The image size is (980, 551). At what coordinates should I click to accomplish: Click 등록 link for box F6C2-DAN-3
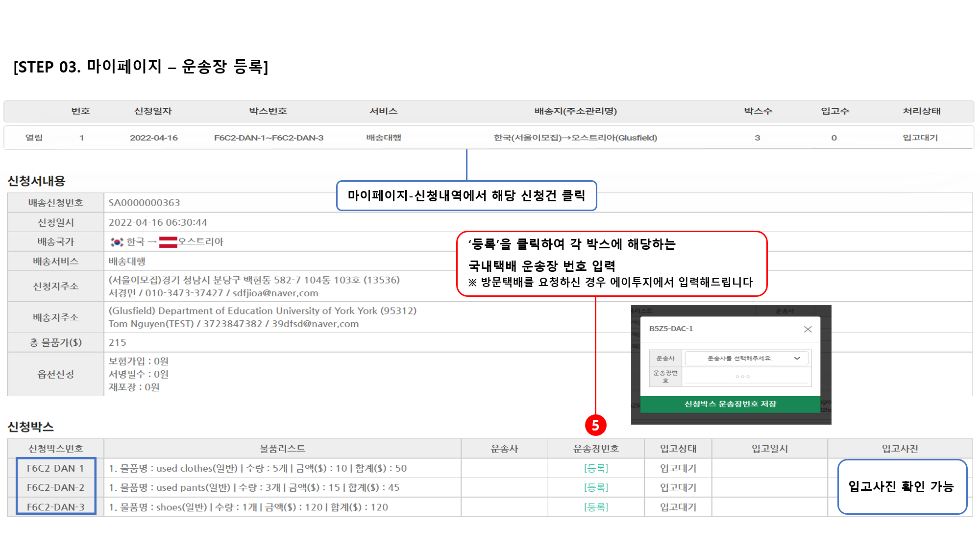[x=596, y=507]
